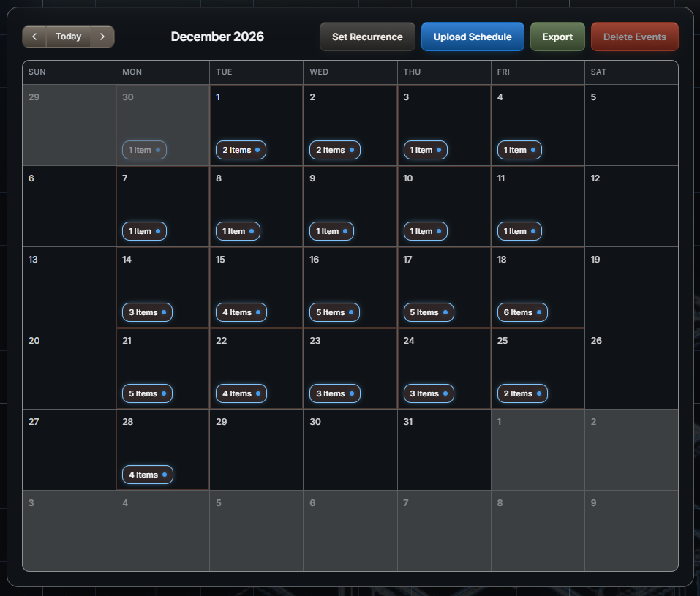Select the greyed January 7 cell
The image size is (700, 596).
444,531
